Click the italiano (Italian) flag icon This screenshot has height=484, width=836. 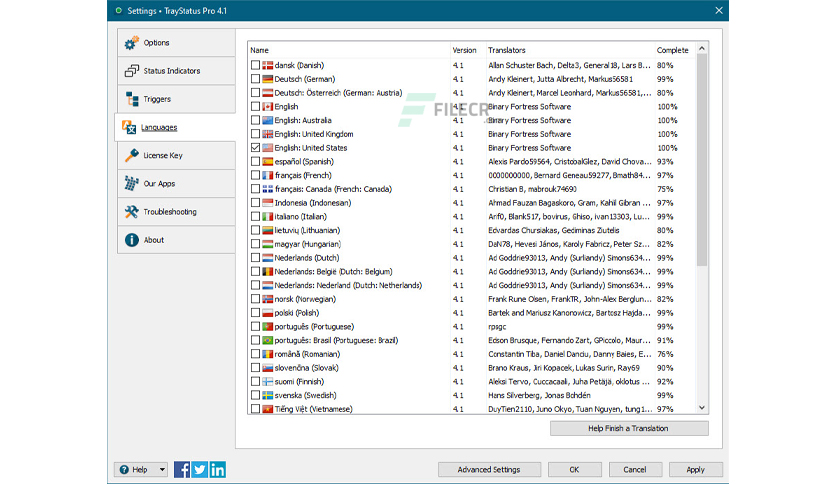[268, 216]
